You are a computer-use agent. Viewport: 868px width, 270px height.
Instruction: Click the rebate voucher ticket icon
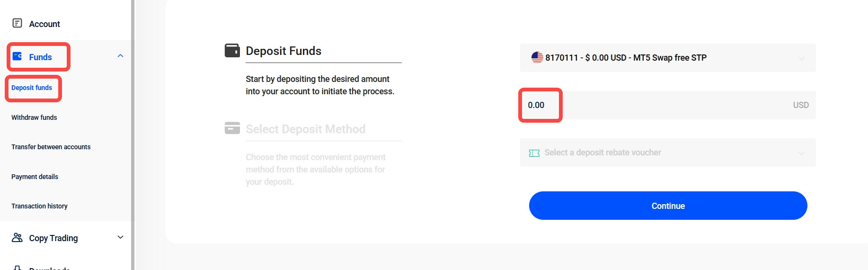(x=534, y=153)
